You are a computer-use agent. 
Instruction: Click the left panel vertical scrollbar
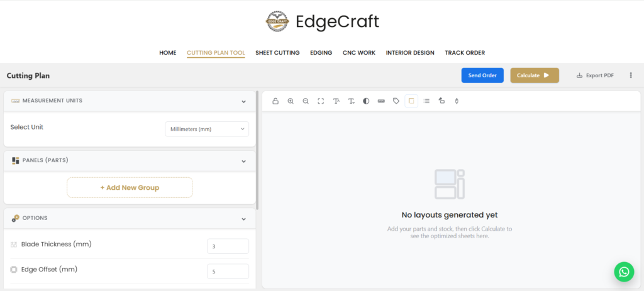(x=257, y=150)
